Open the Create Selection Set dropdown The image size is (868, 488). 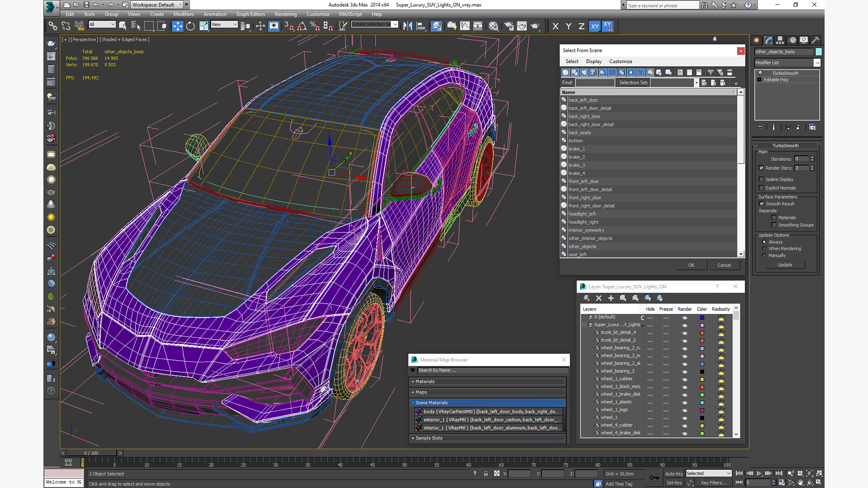pos(375,24)
